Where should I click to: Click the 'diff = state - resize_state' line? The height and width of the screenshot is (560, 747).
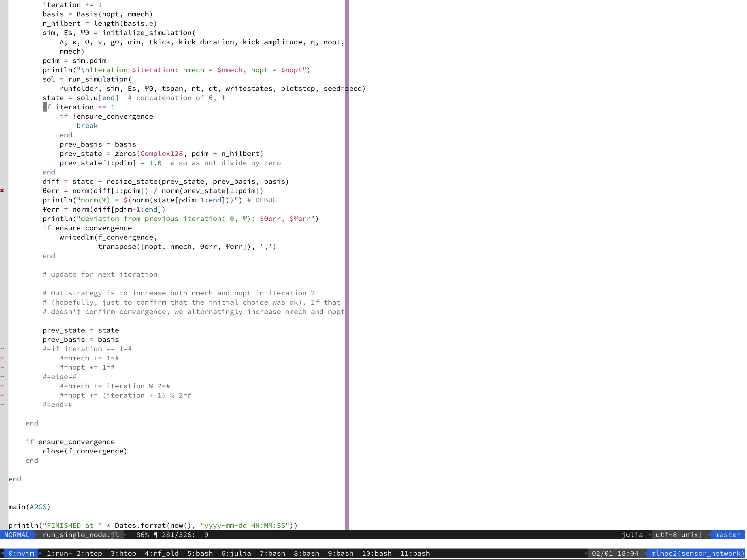(x=166, y=181)
